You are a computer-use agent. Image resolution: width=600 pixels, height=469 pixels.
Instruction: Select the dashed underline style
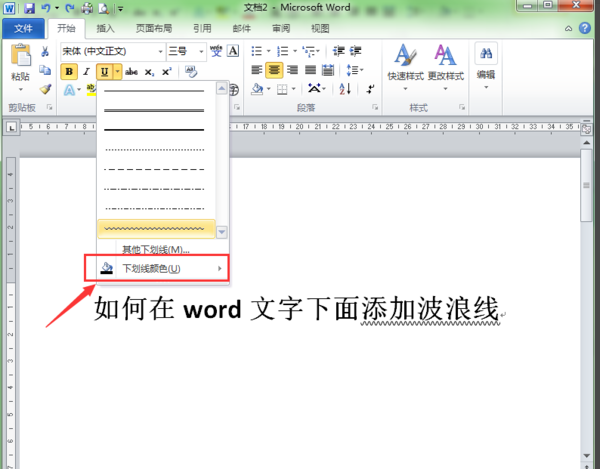156,169
